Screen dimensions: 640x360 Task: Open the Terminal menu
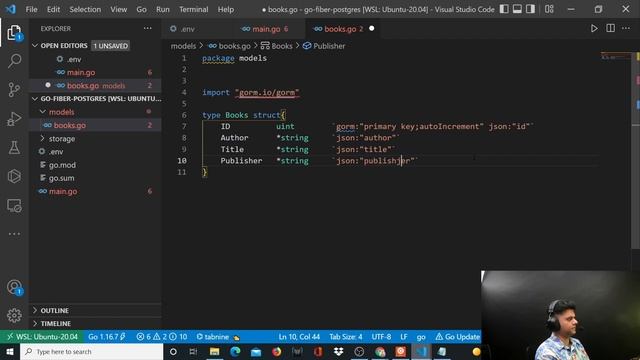tap(193, 9)
